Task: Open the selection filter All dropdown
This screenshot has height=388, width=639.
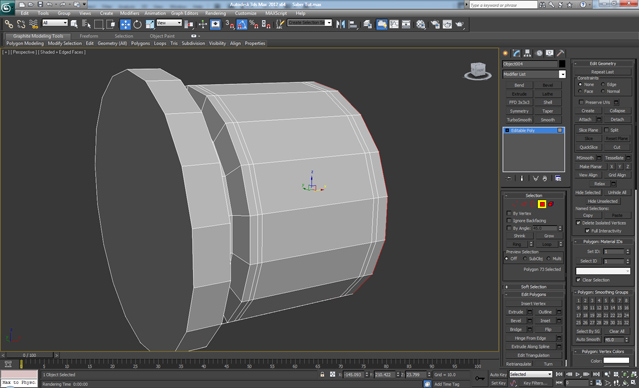Action: [55, 23]
